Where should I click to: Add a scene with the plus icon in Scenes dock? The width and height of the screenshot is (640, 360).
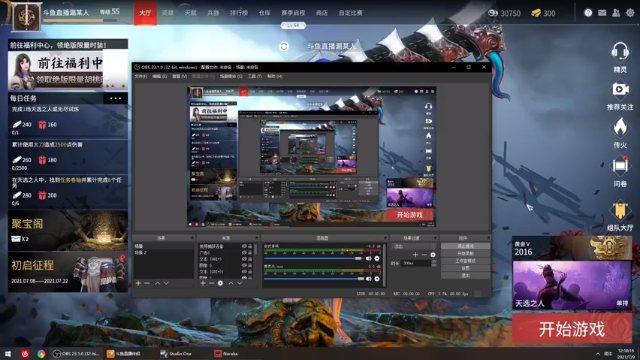138,283
